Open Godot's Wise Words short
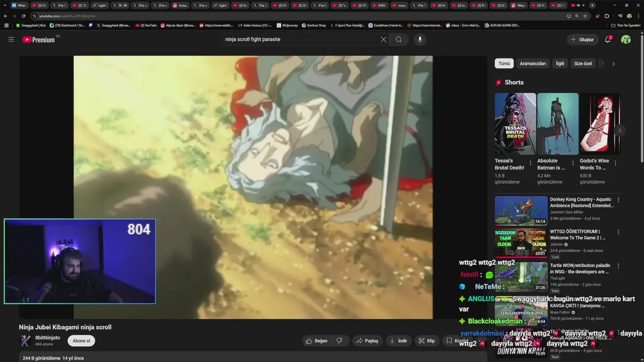This screenshot has height=362, width=644. tap(600, 124)
